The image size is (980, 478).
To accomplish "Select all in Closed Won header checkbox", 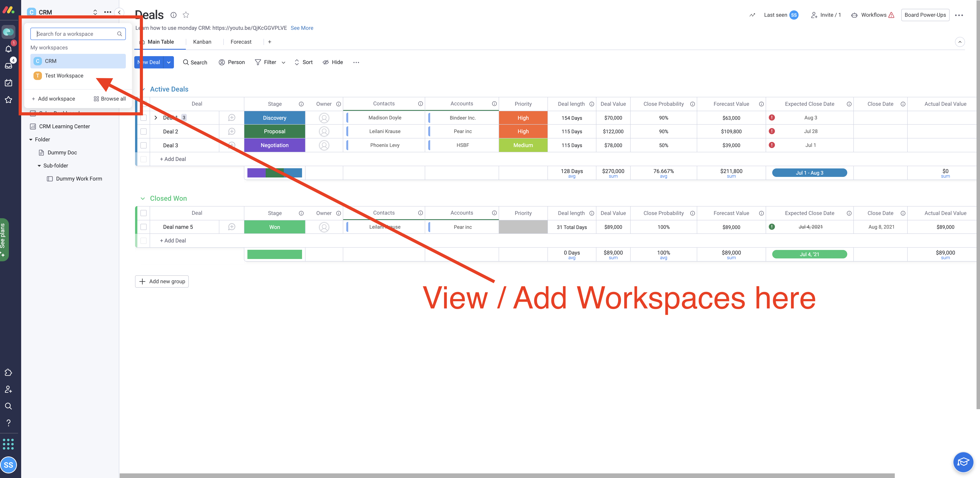I will (x=144, y=213).
